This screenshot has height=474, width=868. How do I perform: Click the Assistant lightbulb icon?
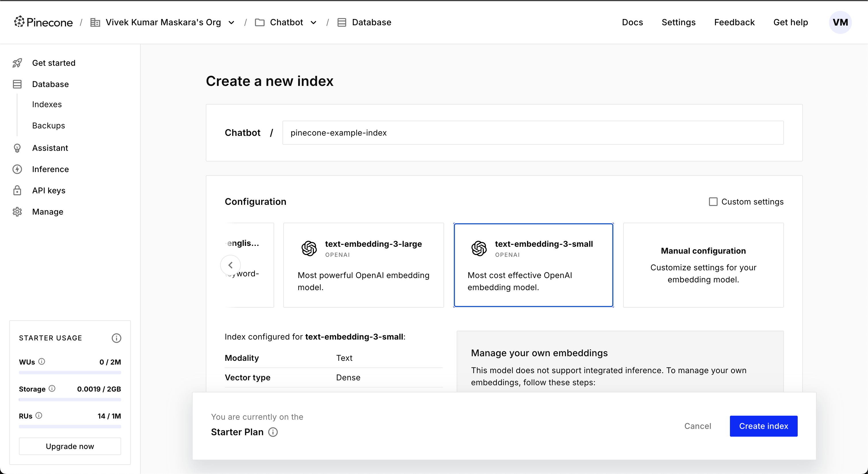point(17,148)
